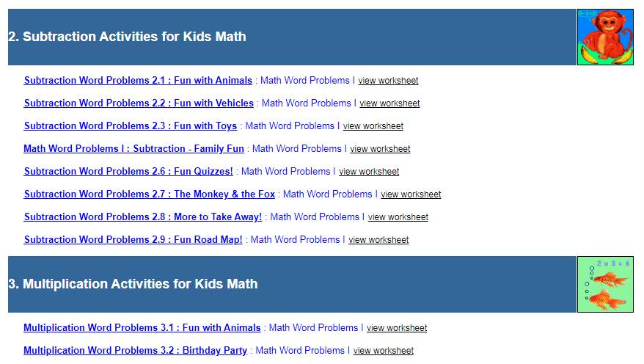This screenshot has height=364, width=644.
Task: View worksheet for Subtraction 2.1 Fun with Animals
Action: click(388, 81)
